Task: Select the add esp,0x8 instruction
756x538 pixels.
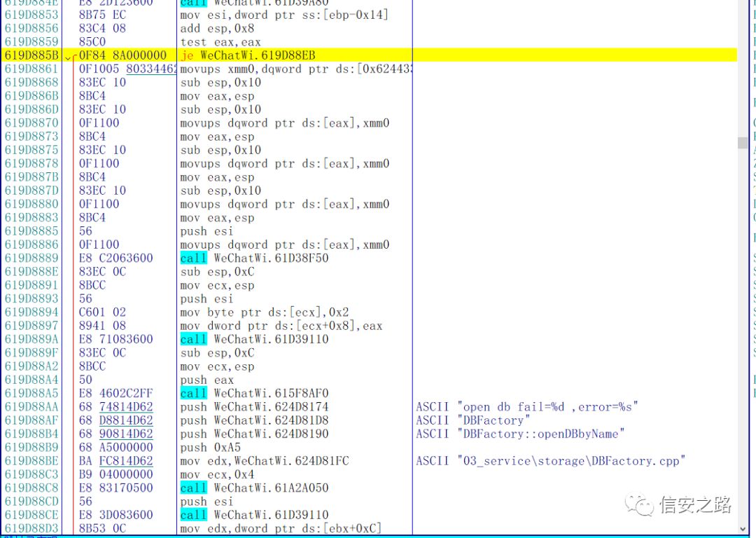Action: click(217, 29)
